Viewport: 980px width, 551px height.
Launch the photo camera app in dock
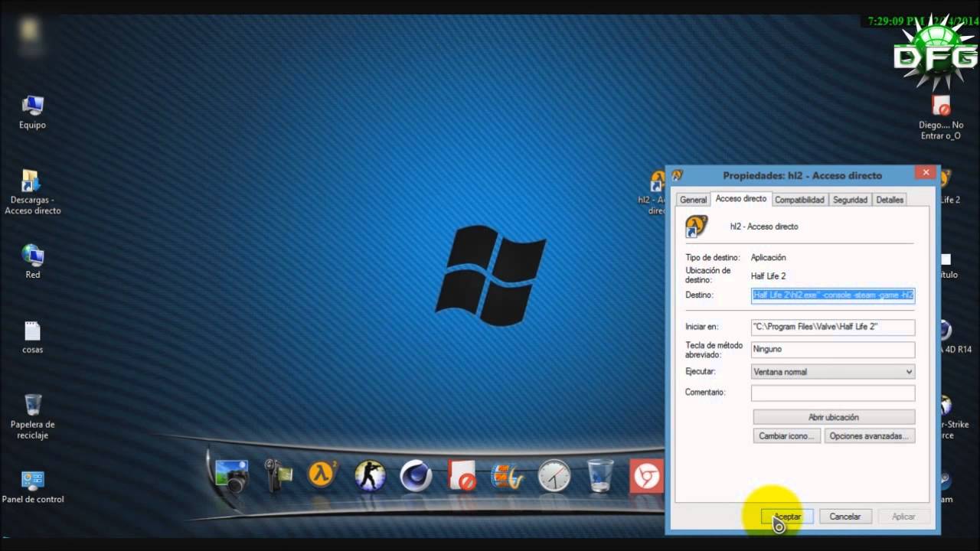[x=231, y=475]
